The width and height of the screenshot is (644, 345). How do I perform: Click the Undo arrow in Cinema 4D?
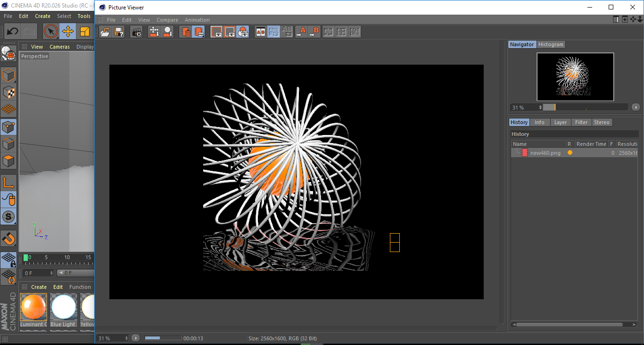point(13,32)
